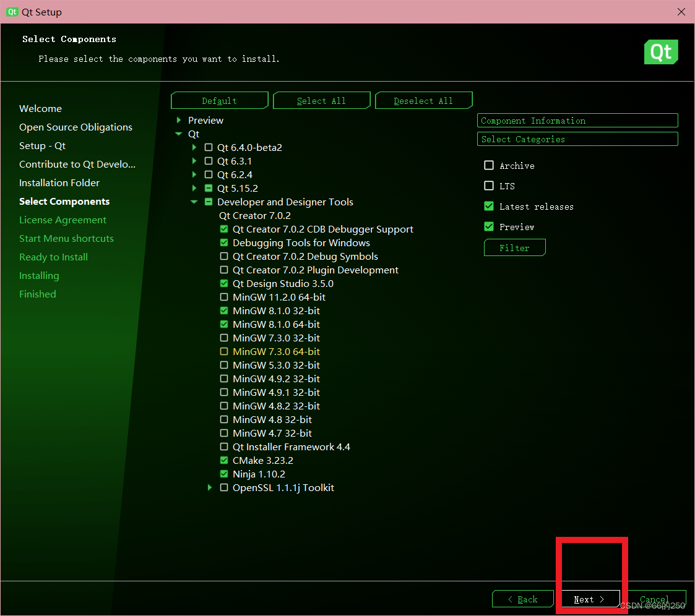Image resolution: width=695 pixels, height=616 pixels.
Task: Click the Finished step in the sidebar
Action: tap(38, 294)
